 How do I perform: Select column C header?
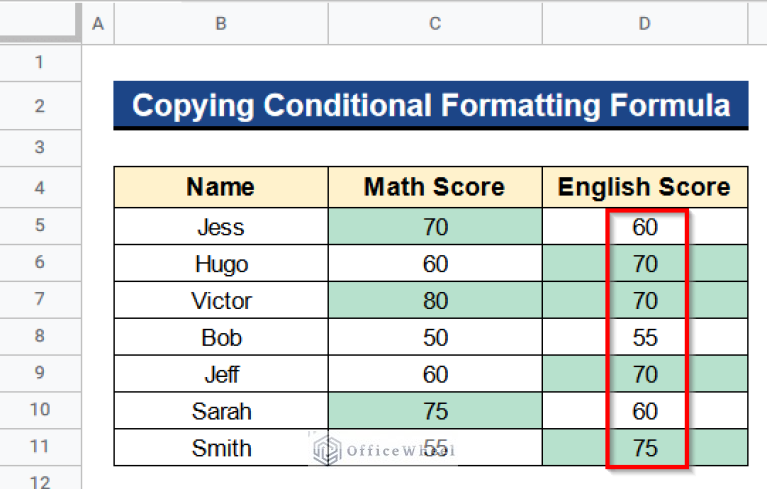pos(435,23)
